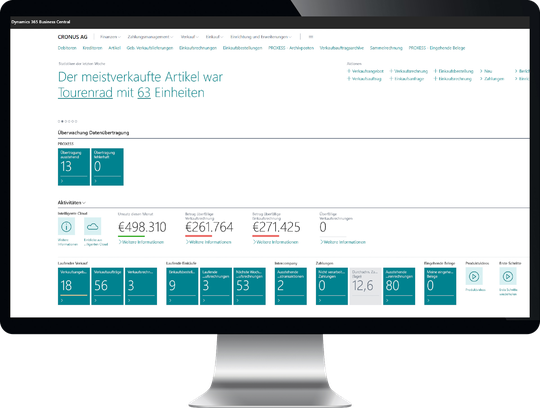Expand the Verkauf menu
Screen dimensions: 540x408
click(x=190, y=37)
